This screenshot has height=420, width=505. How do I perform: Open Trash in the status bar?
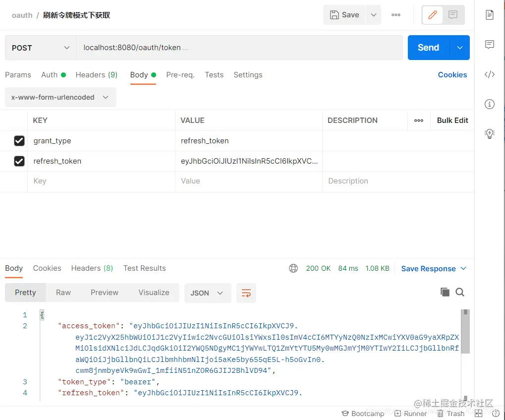click(450, 413)
